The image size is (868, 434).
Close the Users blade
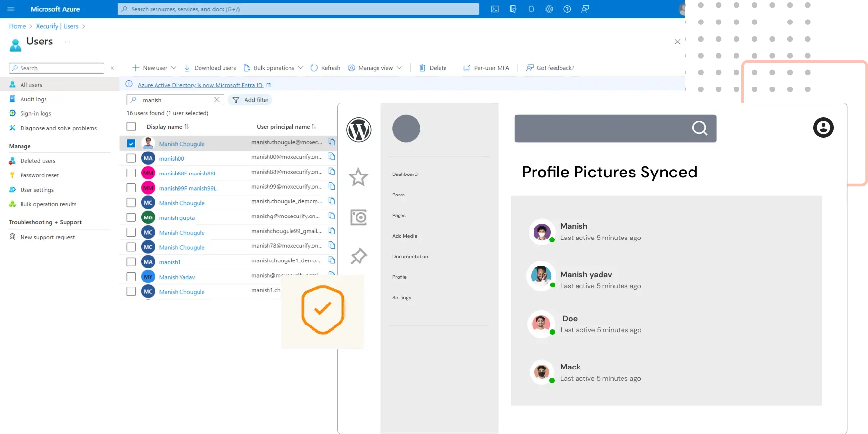[677, 42]
